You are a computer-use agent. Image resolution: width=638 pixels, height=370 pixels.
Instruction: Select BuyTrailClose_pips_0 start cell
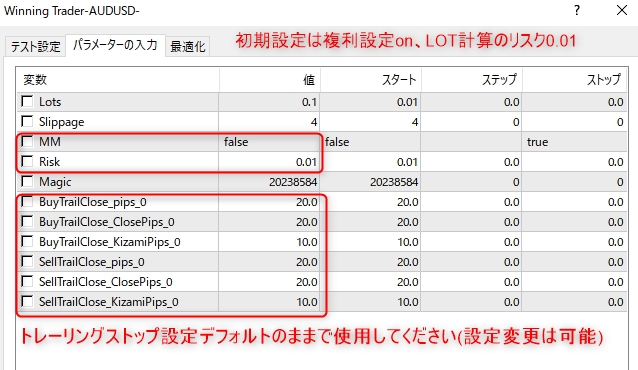coord(370,201)
